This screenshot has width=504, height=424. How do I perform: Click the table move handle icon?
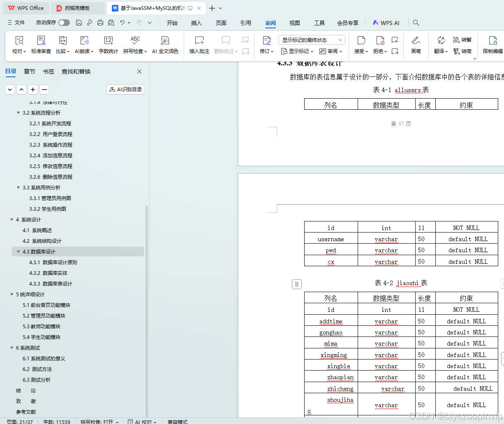[297, 284]
